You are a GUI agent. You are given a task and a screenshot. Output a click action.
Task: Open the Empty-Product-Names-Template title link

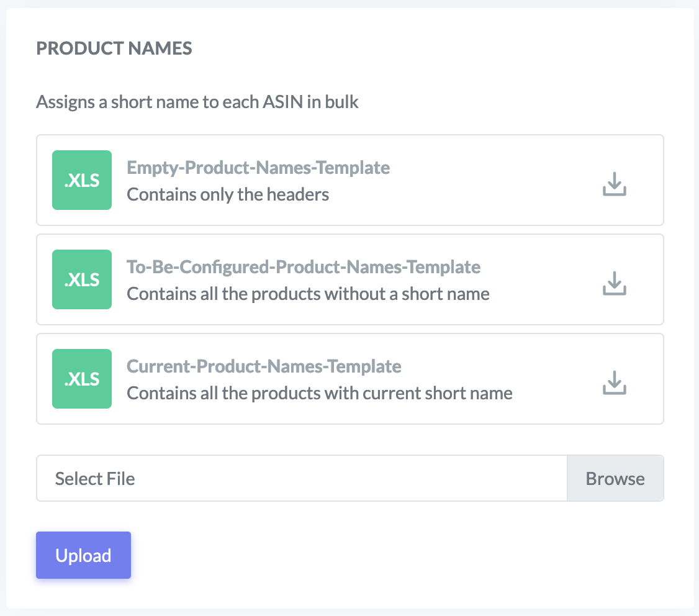258,168
